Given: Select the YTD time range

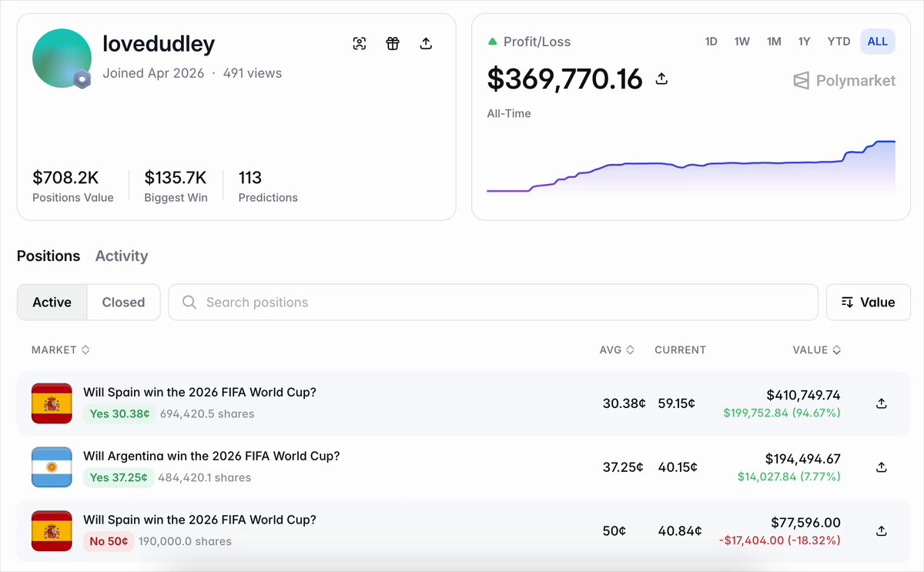Looking at the screenshot, I should [839, 42].
